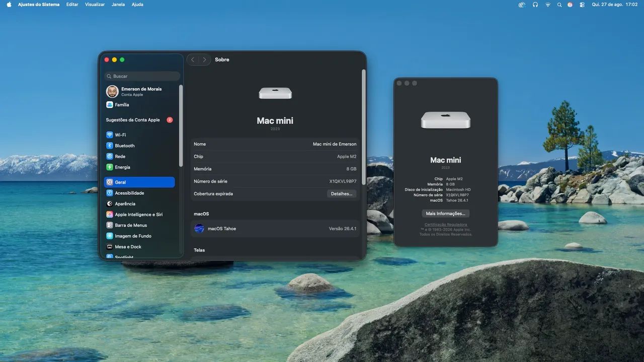Open Energia settings in sidebar
The width and height of the screenshot is (644, 362).
(139, 167)
